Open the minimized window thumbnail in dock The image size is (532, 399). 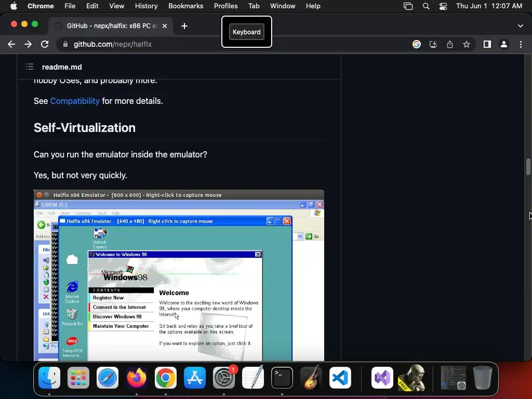(x=453, y=378)
